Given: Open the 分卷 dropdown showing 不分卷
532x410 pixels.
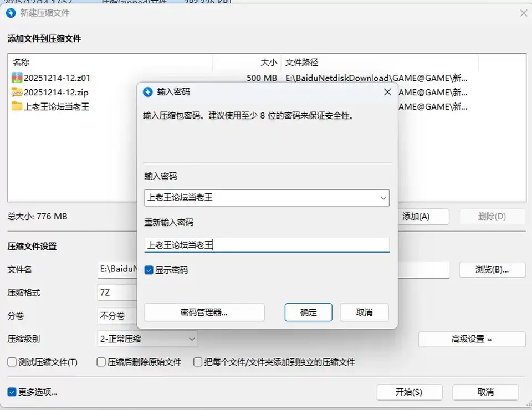Looking at the screenshot, I should pos(117,316).
